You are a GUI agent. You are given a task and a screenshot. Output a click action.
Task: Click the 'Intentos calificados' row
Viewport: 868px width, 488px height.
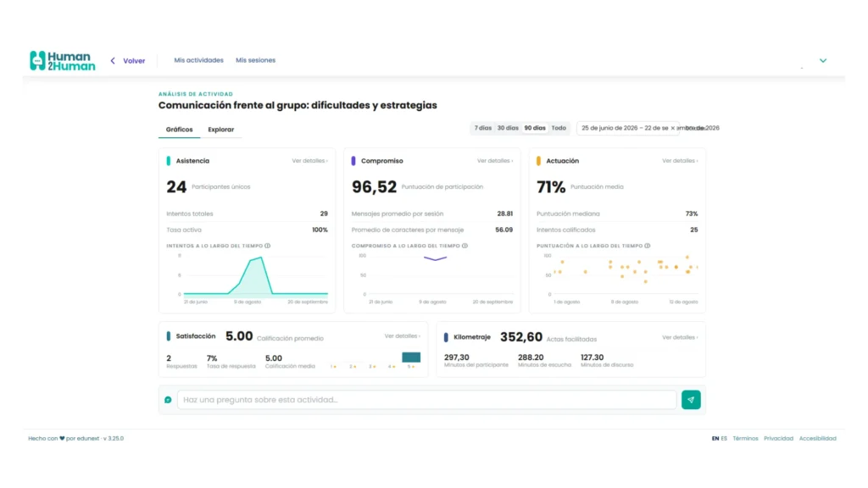(x=617, y=230)
